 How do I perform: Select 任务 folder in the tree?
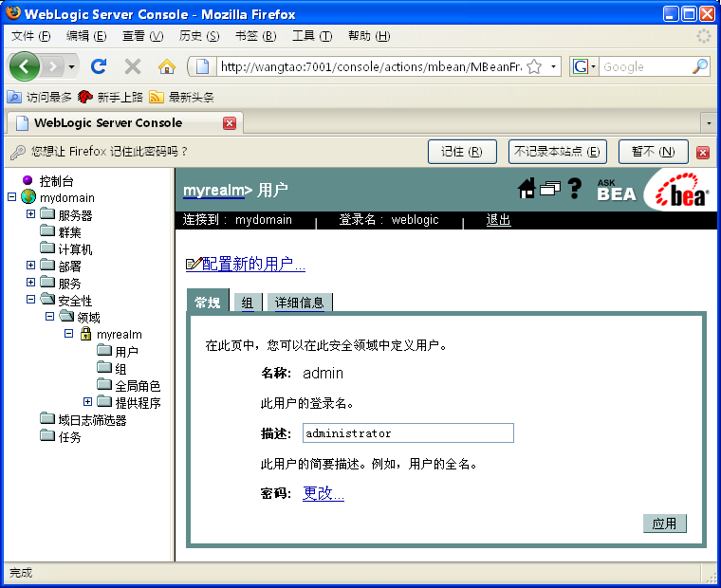pos(60,437)
